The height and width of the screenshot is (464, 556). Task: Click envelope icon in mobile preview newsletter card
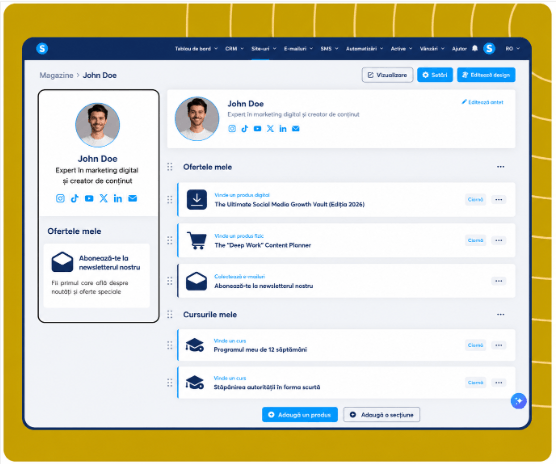pyautogui.click(x=62, y=262)
